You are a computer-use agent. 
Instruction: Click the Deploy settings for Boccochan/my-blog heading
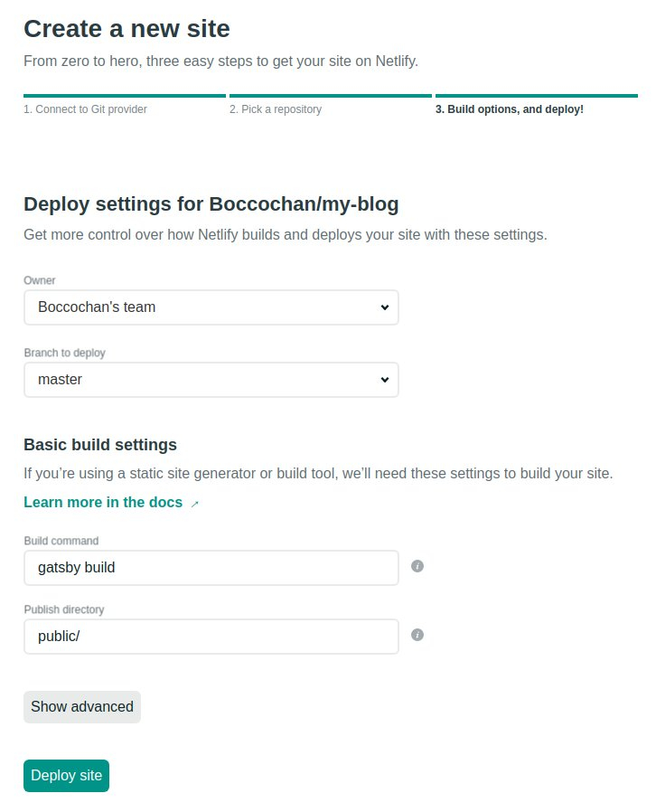pos(211,204)
